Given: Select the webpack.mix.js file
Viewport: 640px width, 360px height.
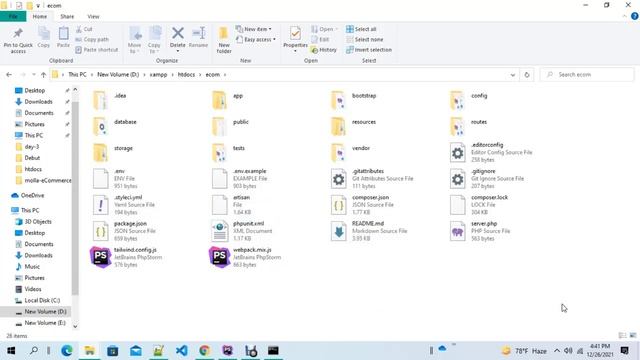Looking at the screenshot, I should pyautogui.click(x=245, y=257).
